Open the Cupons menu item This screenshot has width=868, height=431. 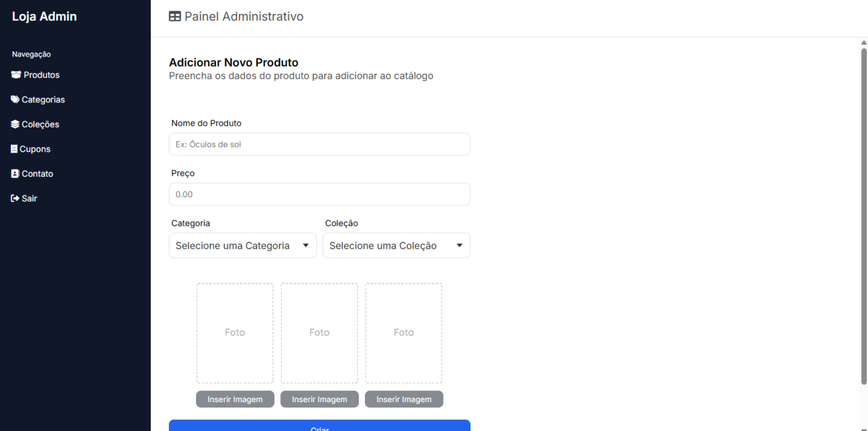[35, 149]
